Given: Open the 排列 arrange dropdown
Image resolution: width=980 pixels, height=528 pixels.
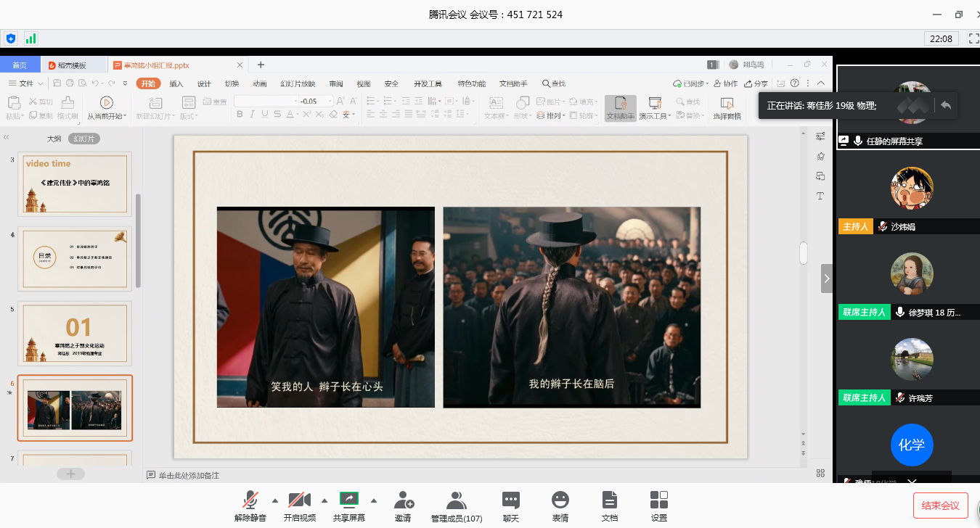Looking at the screenshot, I should point(552,115).
